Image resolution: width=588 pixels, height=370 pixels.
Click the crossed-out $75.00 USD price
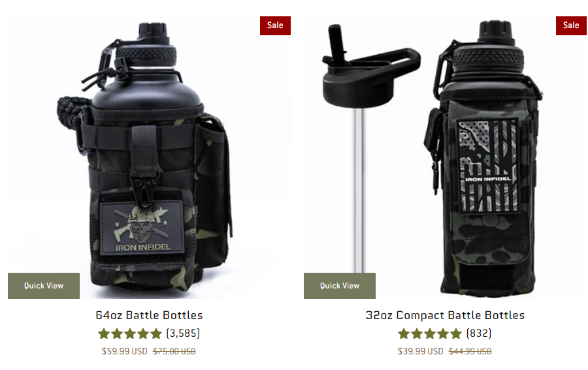point(174,351)
